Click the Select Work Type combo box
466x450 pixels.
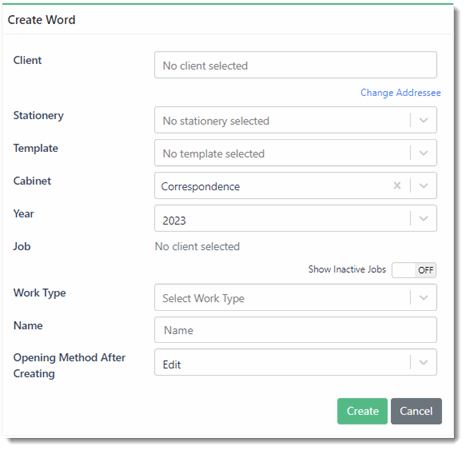pyautogui.click(x=295, y=298)
